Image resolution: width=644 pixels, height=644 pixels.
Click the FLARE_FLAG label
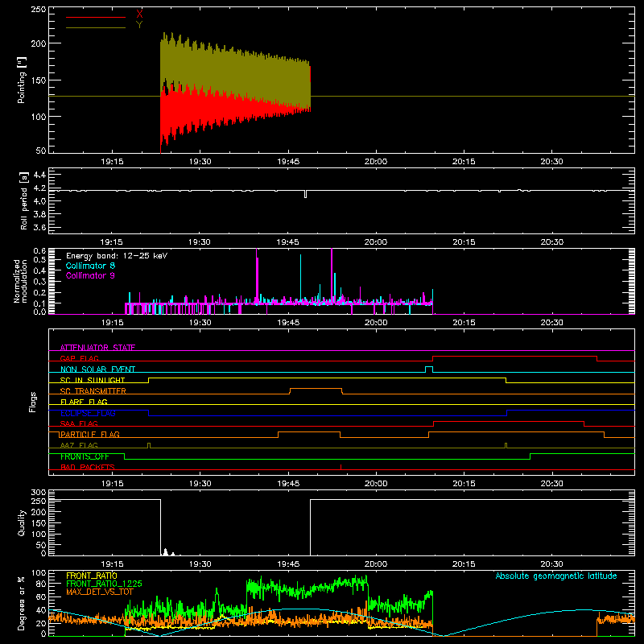(84, 402)
